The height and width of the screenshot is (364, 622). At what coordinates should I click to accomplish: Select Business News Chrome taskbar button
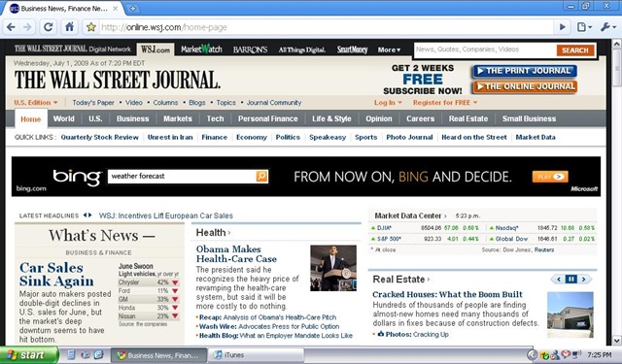coord(158,355)
